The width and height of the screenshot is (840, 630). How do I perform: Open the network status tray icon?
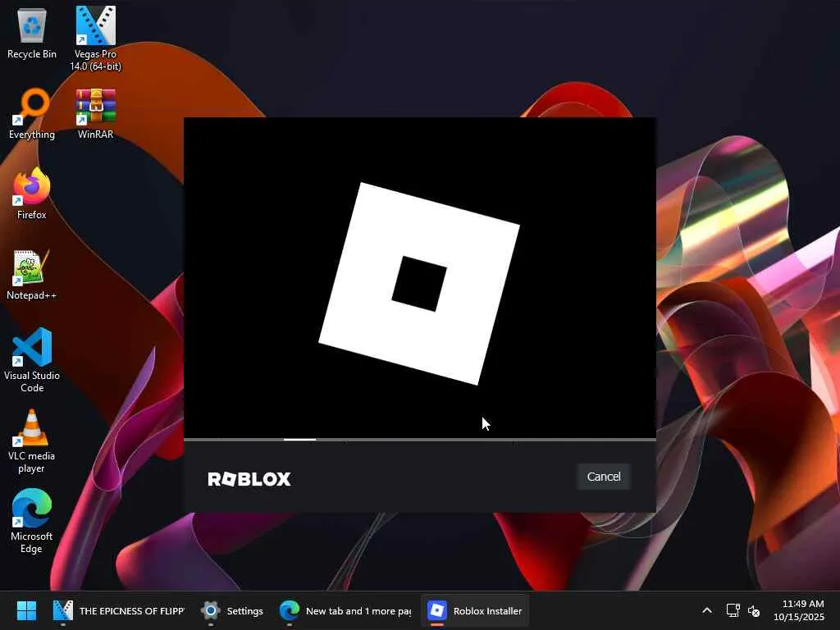733,610
